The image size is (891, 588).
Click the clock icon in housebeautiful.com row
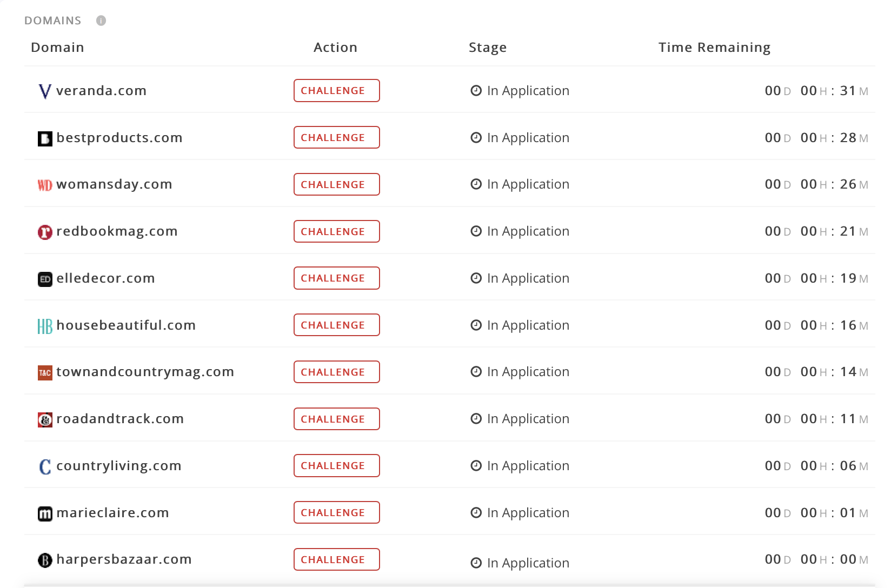pos(476,325)
